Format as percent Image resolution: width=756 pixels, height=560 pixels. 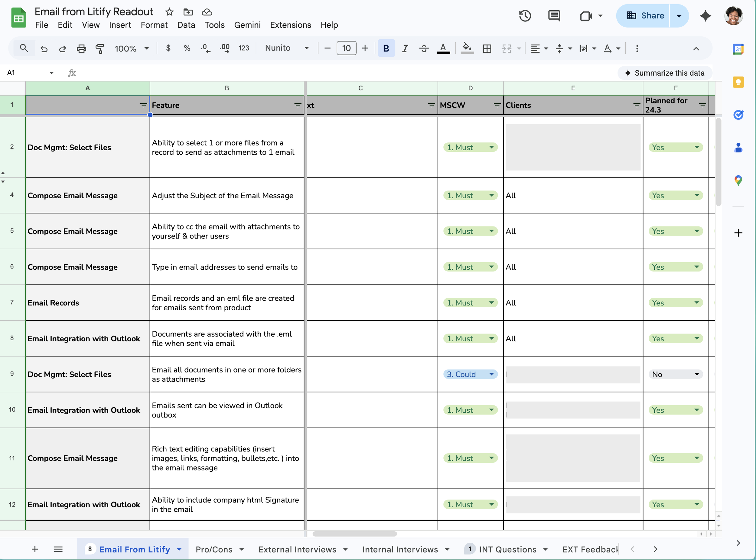(x=187, y=48)
